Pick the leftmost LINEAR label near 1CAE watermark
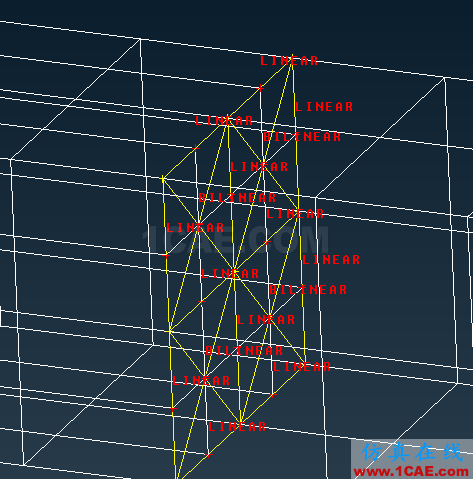The width and height of the screenshot is (473, 479). click(x=195, y=228)
